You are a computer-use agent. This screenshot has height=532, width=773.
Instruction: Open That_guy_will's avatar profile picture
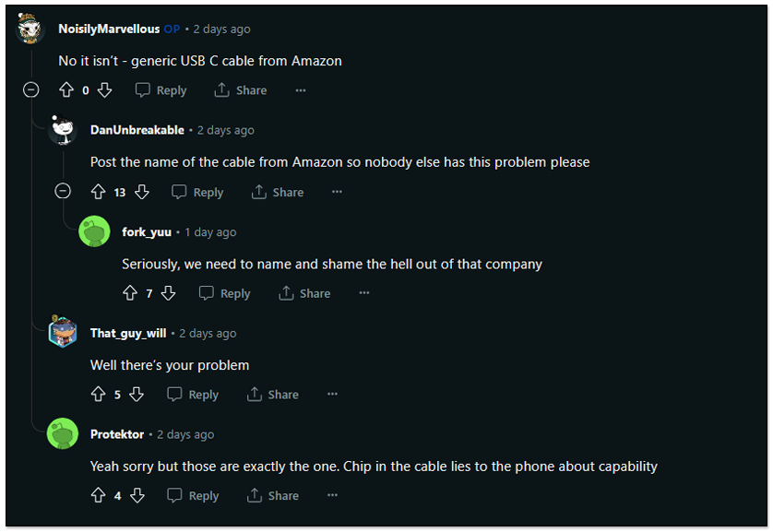click(63, 332)
